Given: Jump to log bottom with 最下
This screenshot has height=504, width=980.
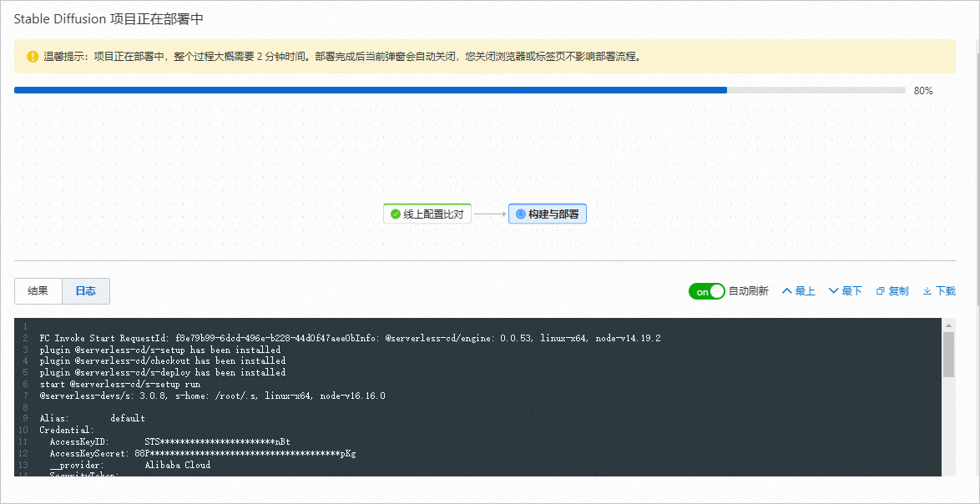Looking at the screenshot, I should click(x=846, y=292).
